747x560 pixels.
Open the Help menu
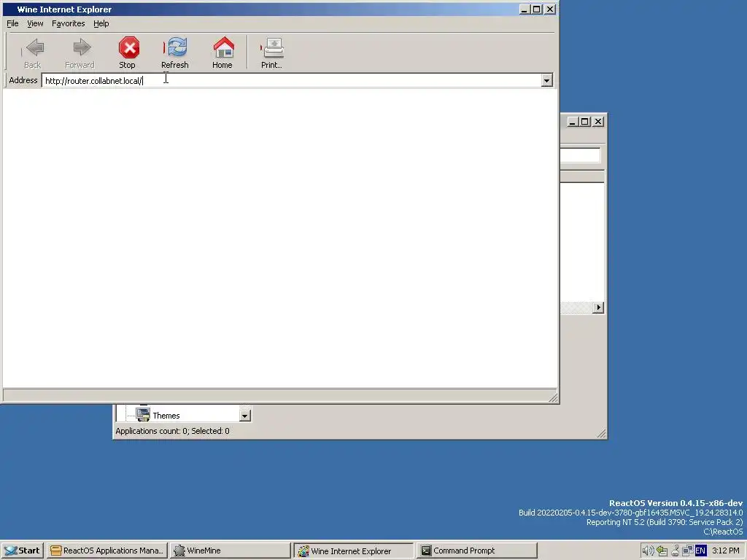pyautogui.click(x=101, y=23)
